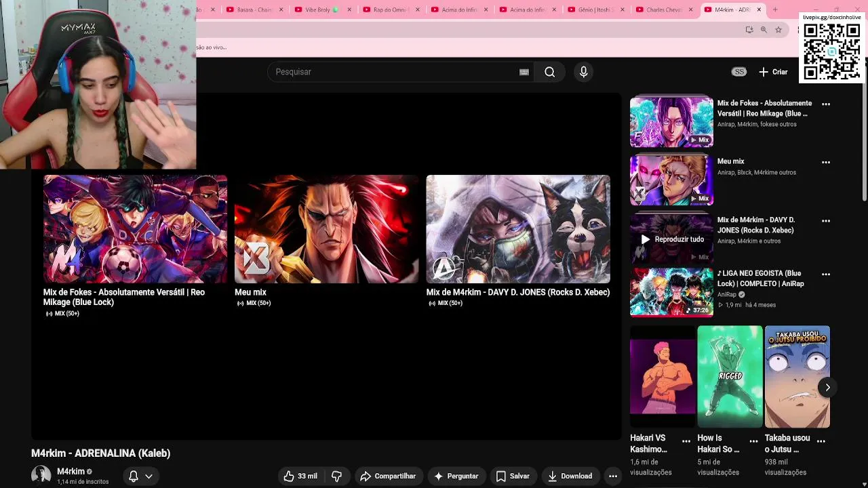Screen dimensions: 868x488
Task: Open options for Meu mix sidebar item
Action: [x=826, y=163]
